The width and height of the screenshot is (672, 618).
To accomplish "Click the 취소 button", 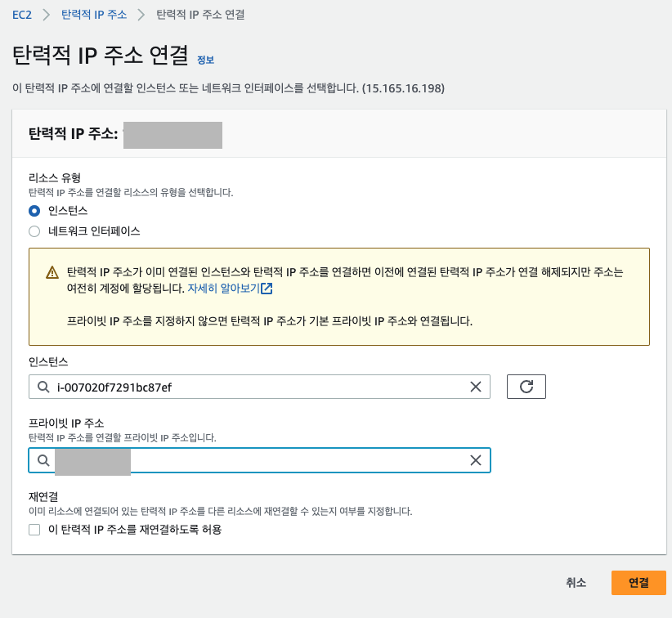I will 576,582.
